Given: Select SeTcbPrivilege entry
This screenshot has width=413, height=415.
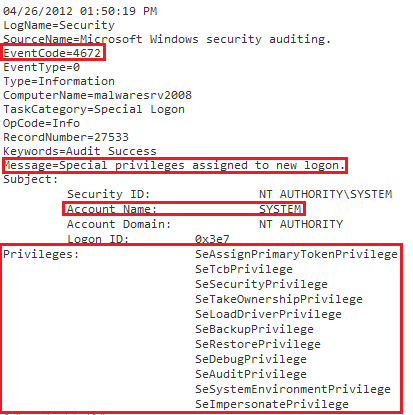Looking at the screenshot, I should click(244, 269).
